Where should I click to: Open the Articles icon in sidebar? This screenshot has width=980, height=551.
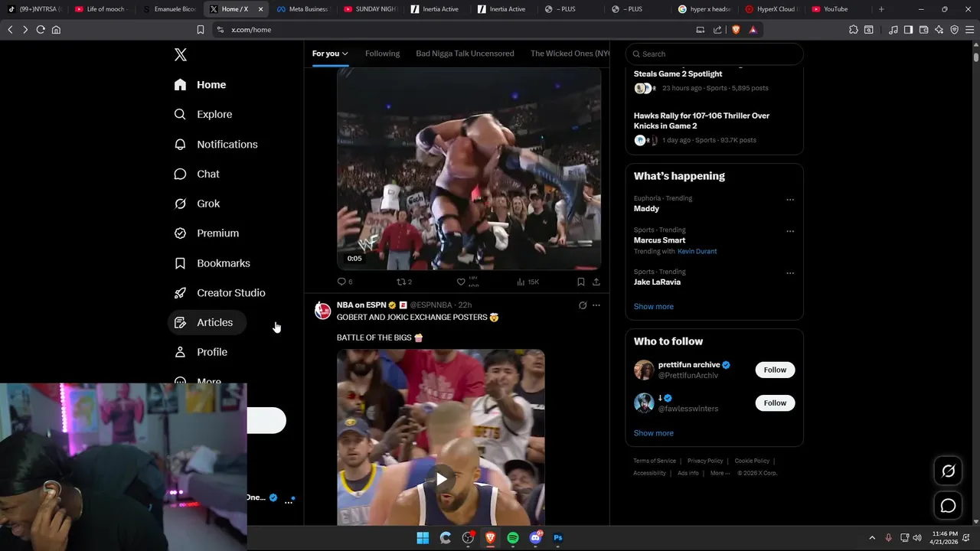[x=180, y=322]
